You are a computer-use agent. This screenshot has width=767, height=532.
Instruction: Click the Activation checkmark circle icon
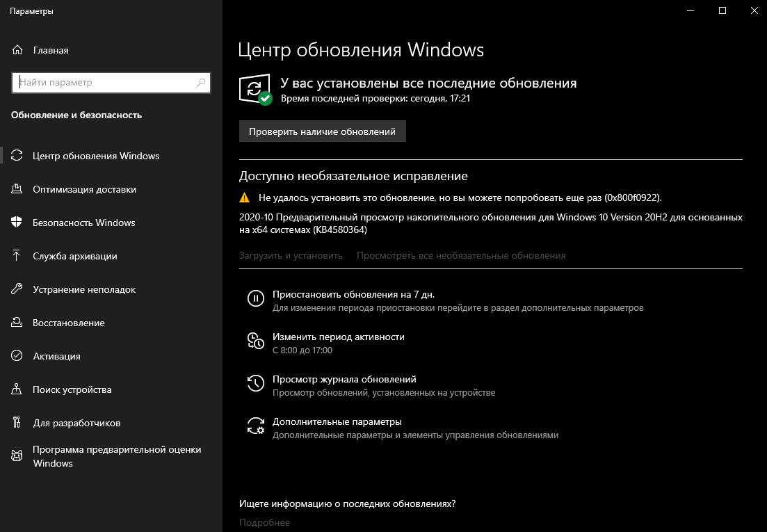tap(17, 355)
